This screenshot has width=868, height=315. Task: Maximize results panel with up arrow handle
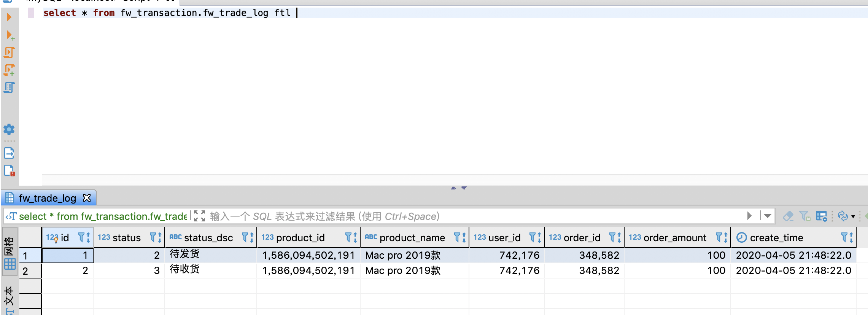tap(453, 188)
